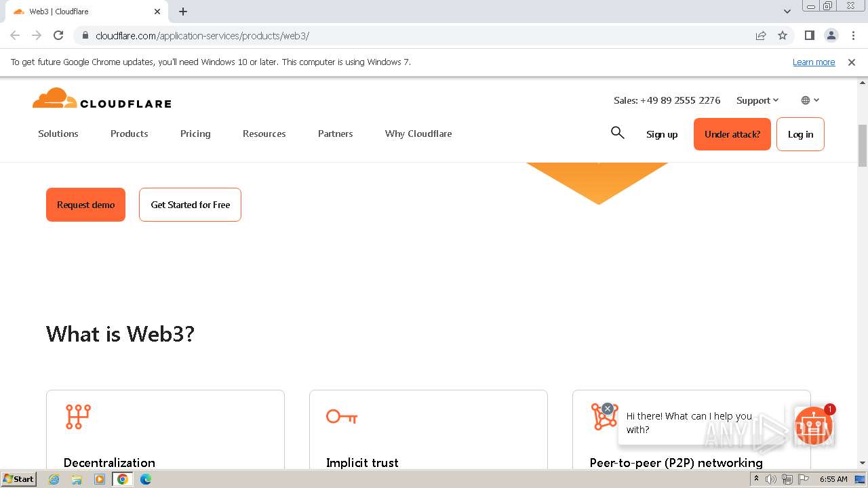Reload the page

point(58,35)
